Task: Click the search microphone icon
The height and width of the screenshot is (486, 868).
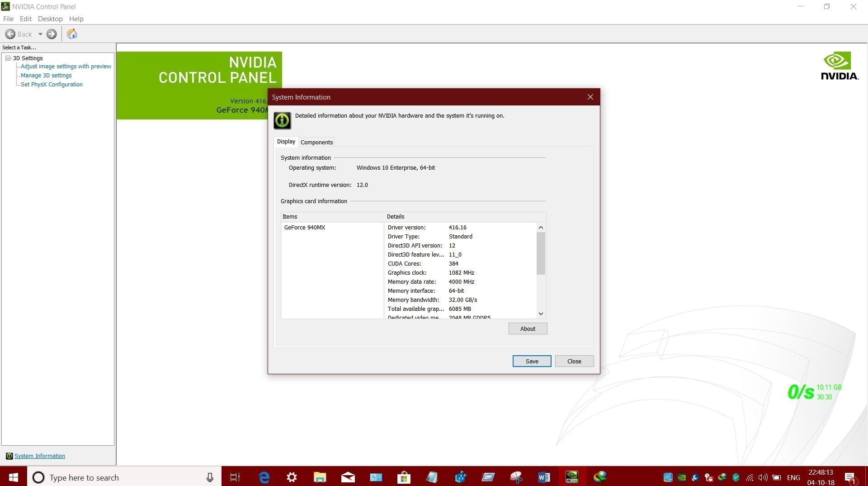Action: coord(210,477)
